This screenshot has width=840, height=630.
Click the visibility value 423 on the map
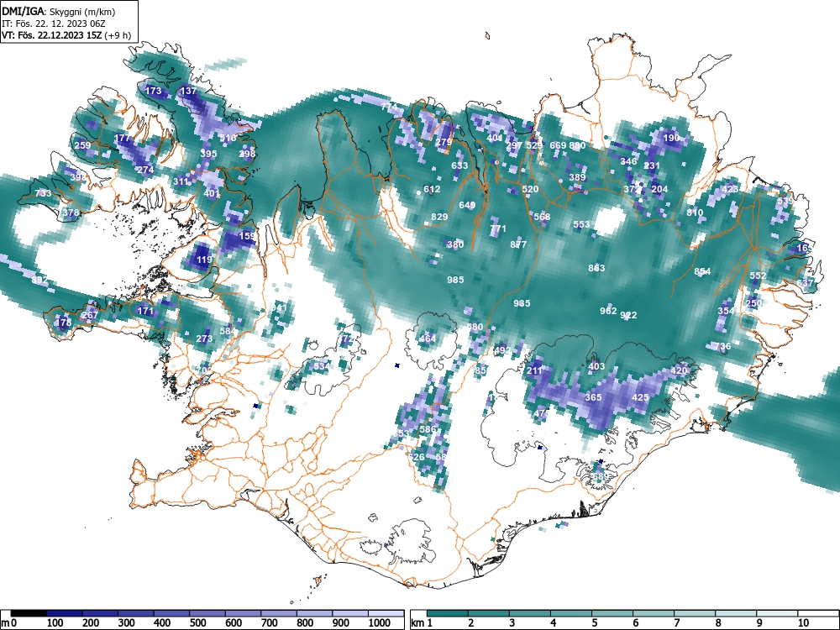click(x=730, y=188)
